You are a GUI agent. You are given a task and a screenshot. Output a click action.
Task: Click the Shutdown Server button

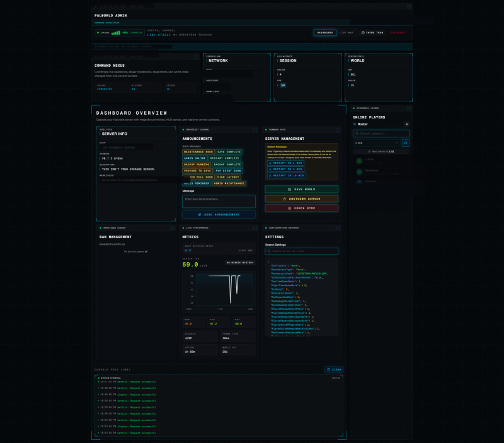click(302, 198)
